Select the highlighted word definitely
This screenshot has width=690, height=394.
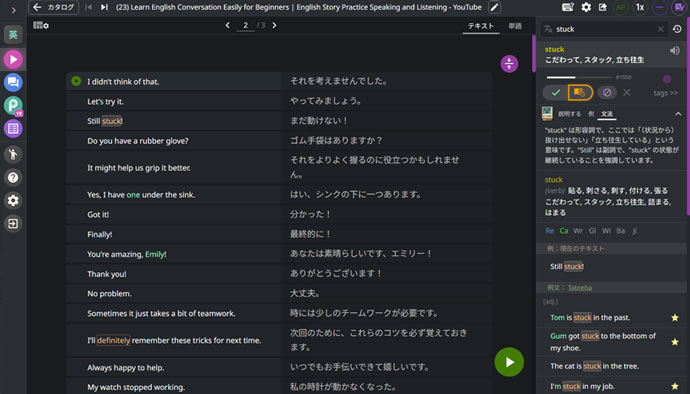pyautogui.click(x=114, y=340)
